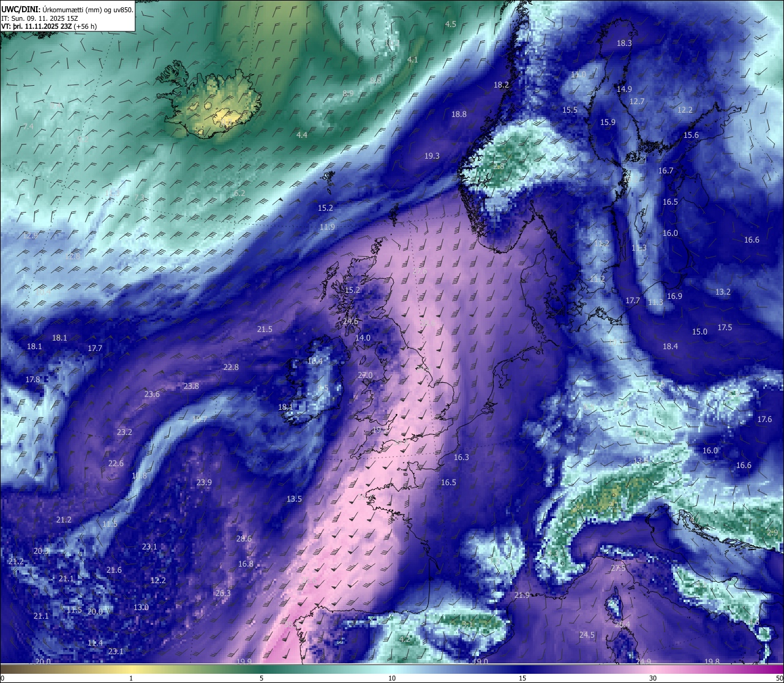Viewport: 784px width, 683px height.
Task: Click the 13.5 value label south of Ireland
Action: [294, 499]
